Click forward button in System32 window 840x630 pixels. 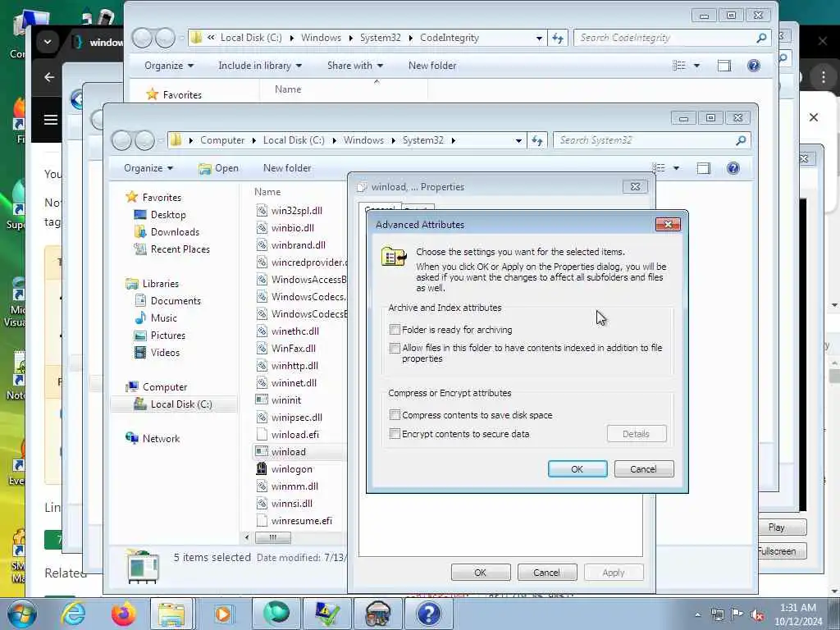144,141
